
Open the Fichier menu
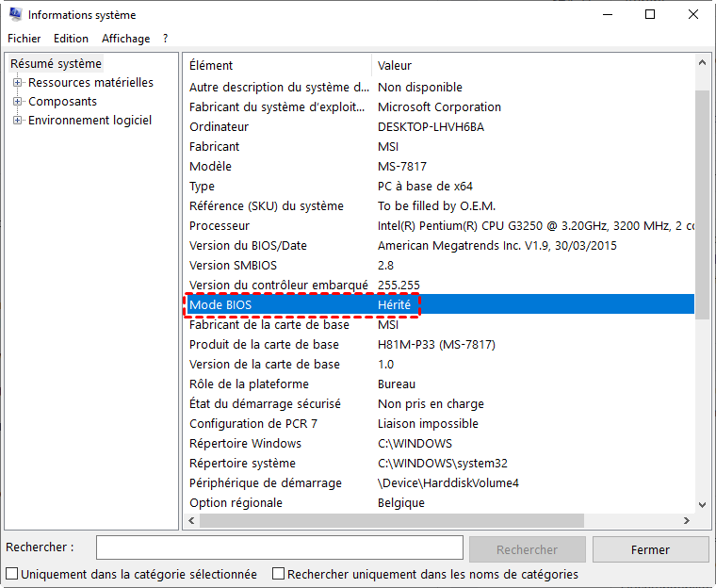(24, 39)
